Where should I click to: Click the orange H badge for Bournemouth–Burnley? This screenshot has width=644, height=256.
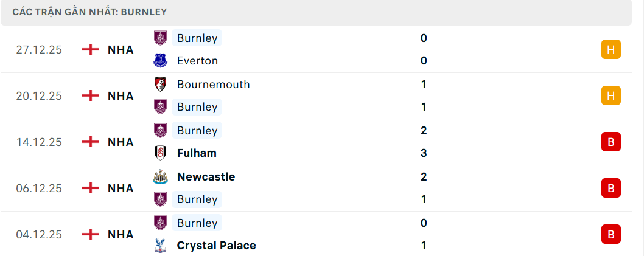pos(611,95)
